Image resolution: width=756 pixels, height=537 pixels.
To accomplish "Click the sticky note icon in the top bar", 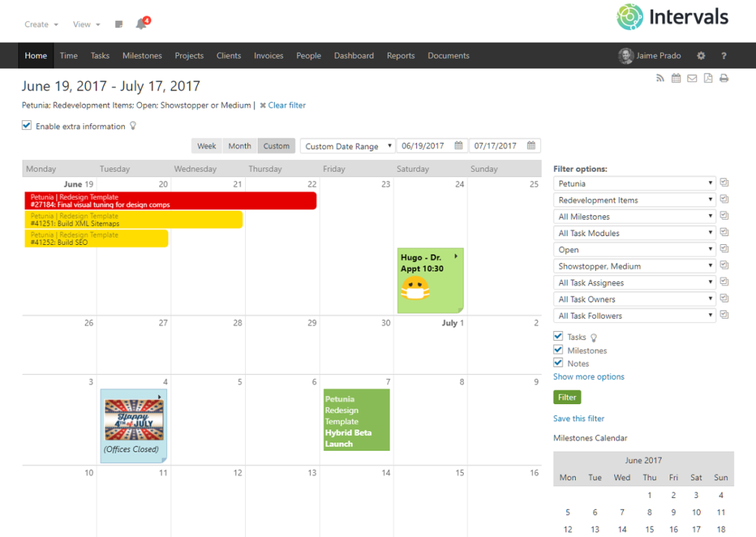I will tap(117, 24).
